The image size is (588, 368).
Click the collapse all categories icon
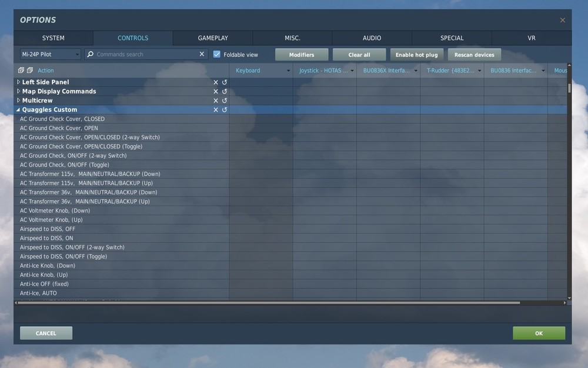[30, 70]
